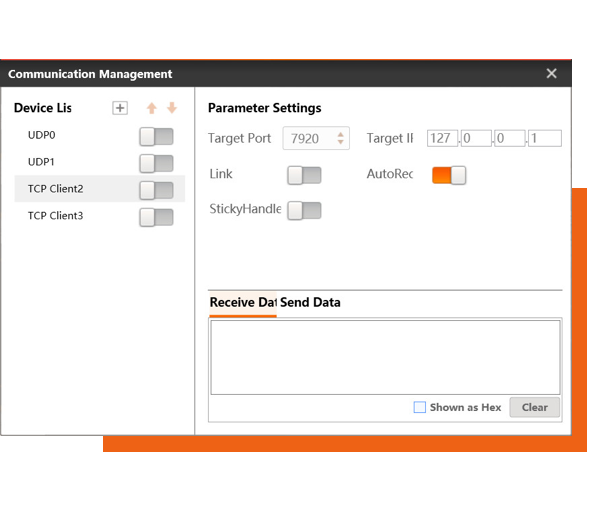Toggle the TCP Client2 switch
Image resolution: width=615 pixels, height=506 pixels.
point(156,190)
